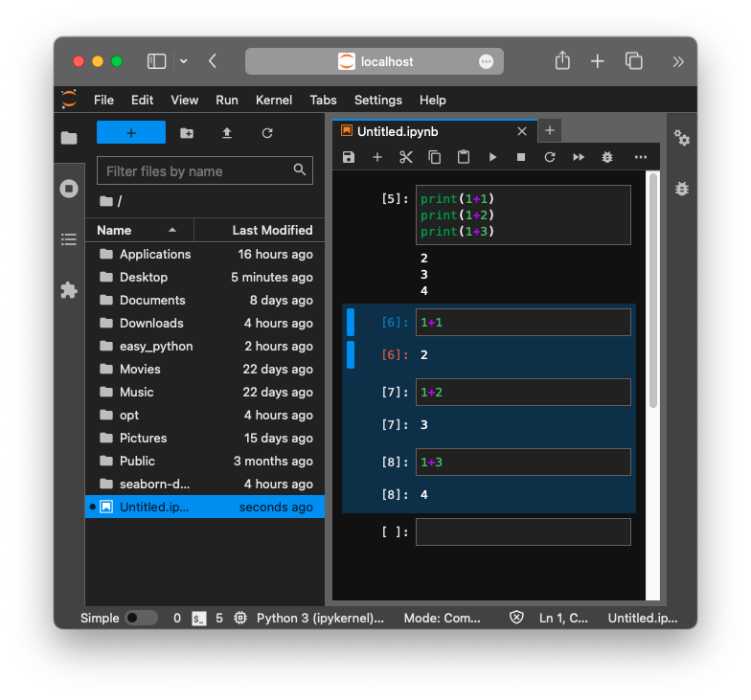Image resolution: width=751 pixels, height=700 pixels.
Task: Cut selected cells with scissors icon
Action: point(406,157)
